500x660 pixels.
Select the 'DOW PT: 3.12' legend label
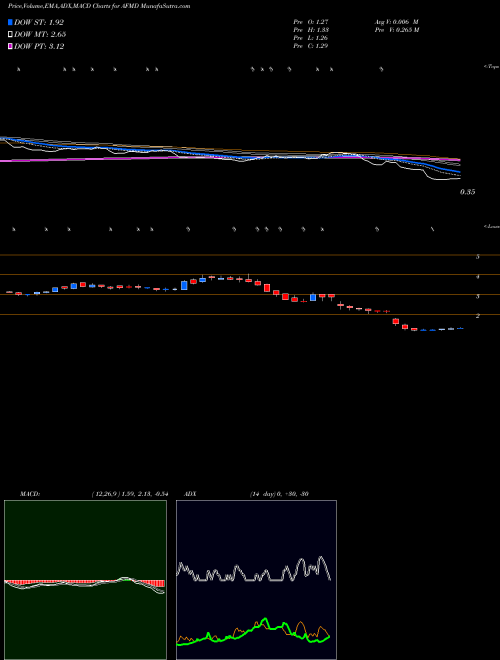click(x=39, y=46)
